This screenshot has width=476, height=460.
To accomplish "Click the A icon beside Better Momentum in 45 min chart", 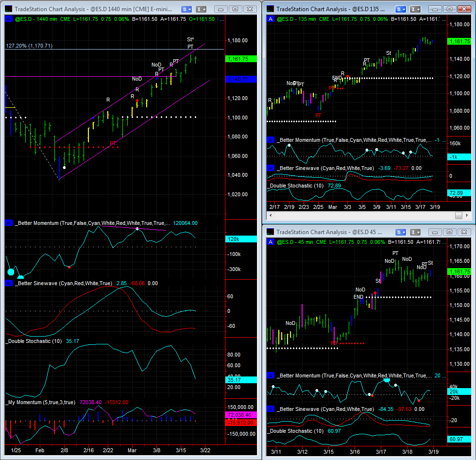I will click(x=271, y=375).
